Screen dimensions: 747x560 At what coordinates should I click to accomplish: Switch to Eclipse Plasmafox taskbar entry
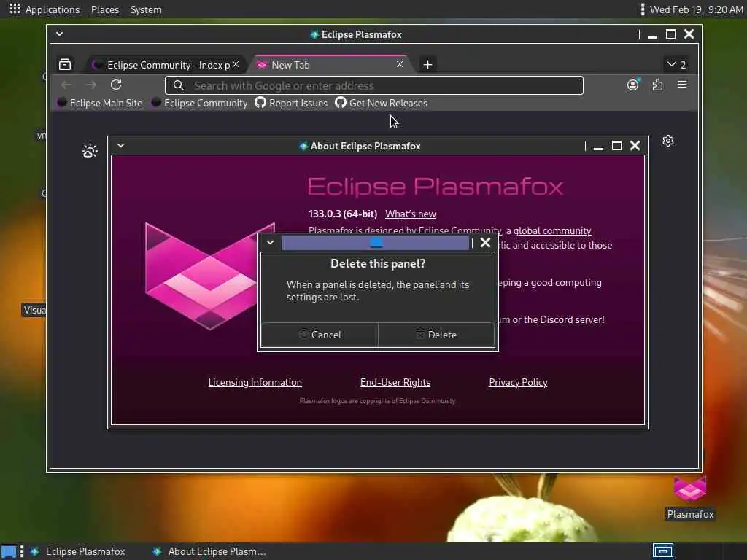pyautogui.click(x=79, y=551)
